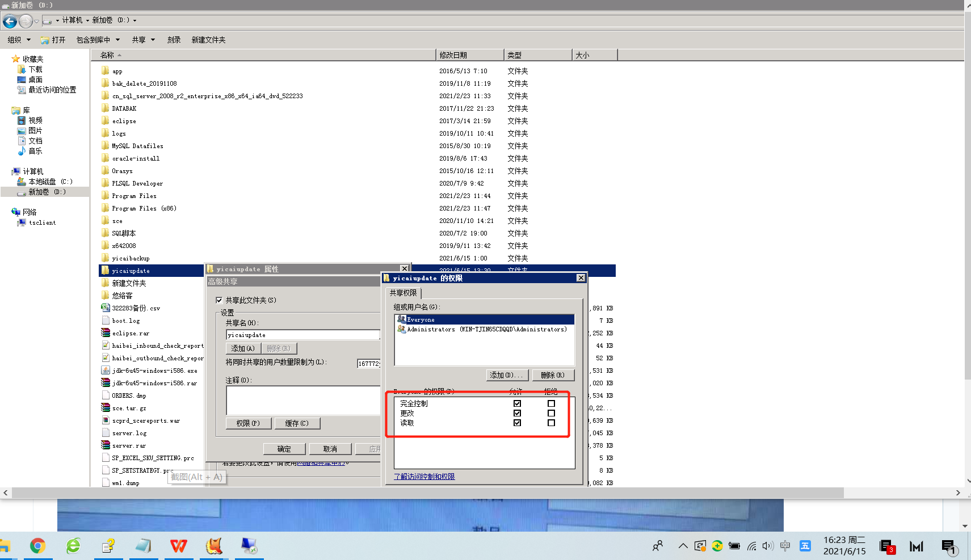This screenshot has width=971, height=560.
Task: Click 新建文件夹 in the toolbar
Action: coord(208,40)
